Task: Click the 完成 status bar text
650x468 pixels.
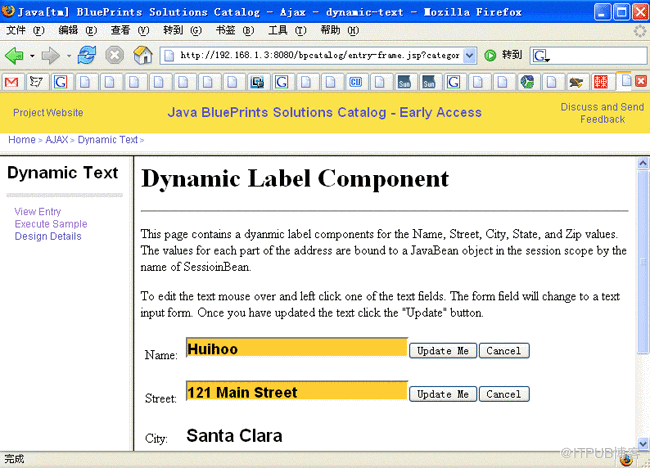Action: coord(14,459)
